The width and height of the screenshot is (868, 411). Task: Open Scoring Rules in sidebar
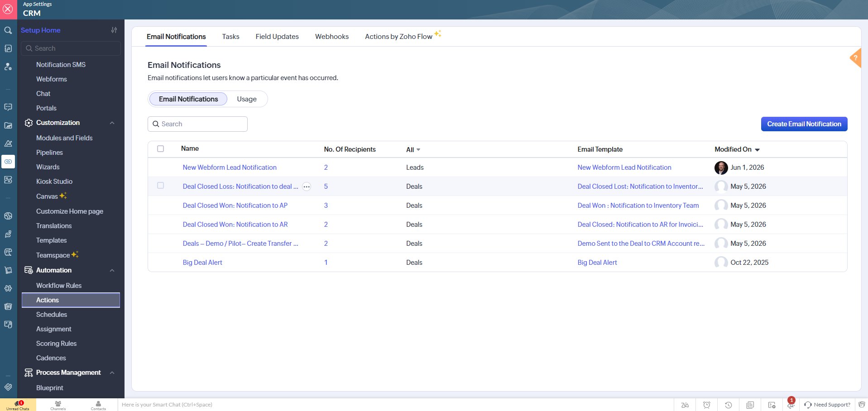[57, 344]
